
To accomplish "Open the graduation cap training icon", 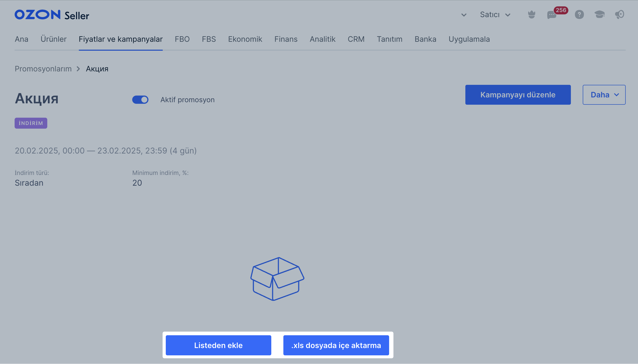I will [x=599, y=15].
